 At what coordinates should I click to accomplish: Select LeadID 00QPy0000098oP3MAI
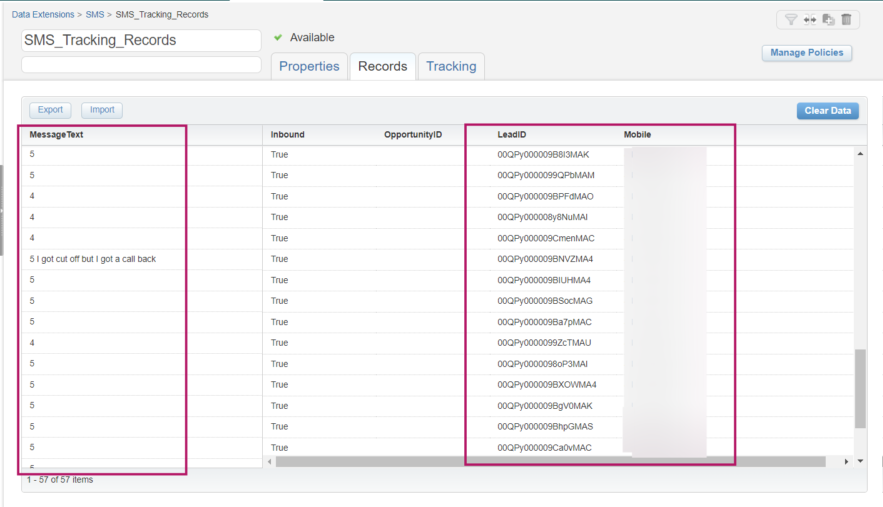542,364
